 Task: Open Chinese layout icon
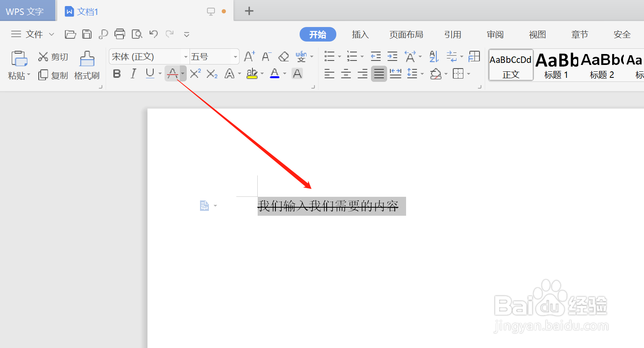(410, 56)
